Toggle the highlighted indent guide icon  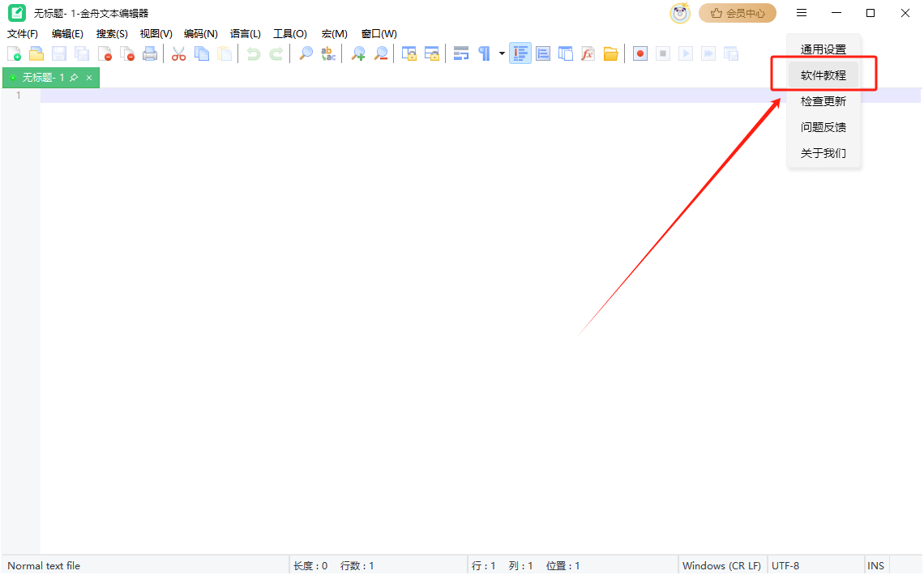(x=520, y=54)
